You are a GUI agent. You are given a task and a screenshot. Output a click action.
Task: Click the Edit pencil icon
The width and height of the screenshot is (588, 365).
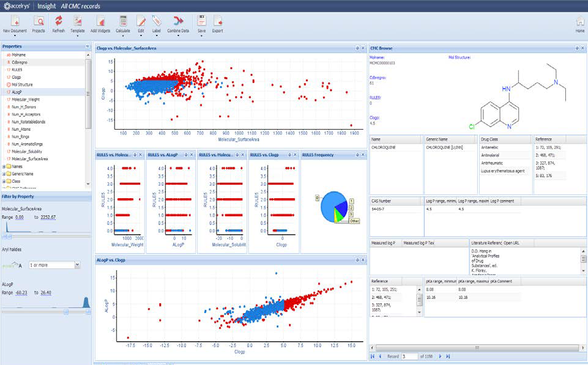point(141,21)
